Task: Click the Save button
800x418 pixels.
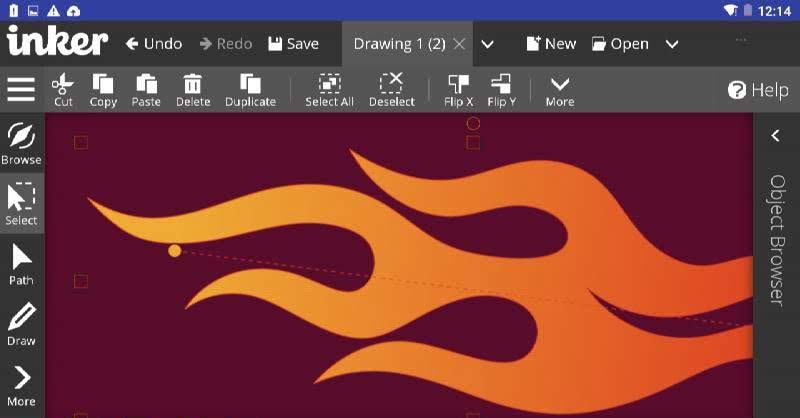Action: coord(293,44)
